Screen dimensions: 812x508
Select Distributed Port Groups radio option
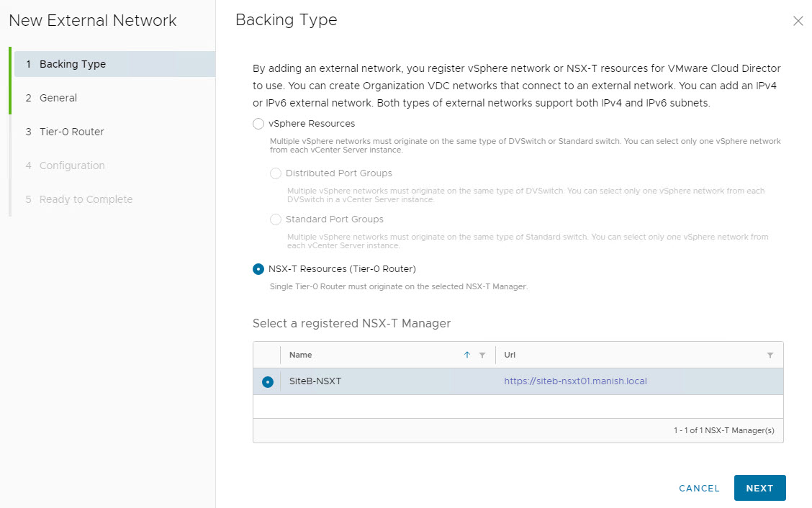click(x=276, y=173)
